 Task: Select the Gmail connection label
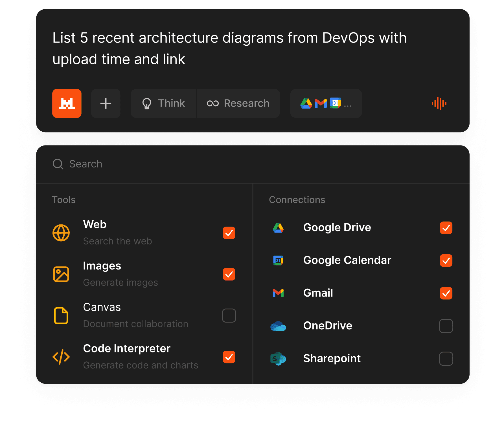(x=318, y=293)
